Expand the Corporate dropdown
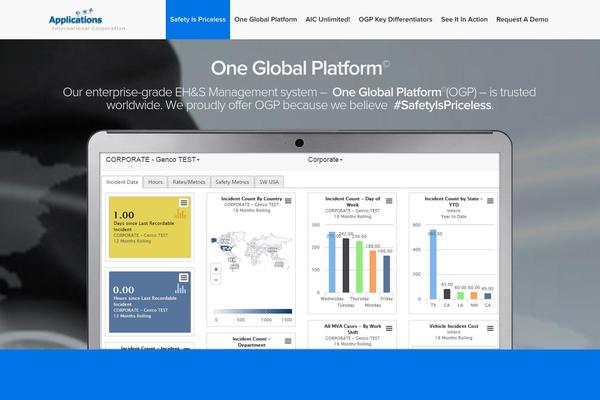 (325, 160)
